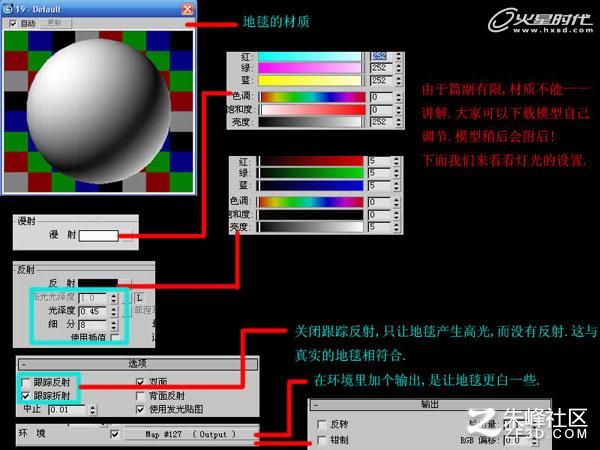Viewport: 600px width, 450px height.
Task: Enable the 跟踪反射 trace reflections checkbox
Action: pos(26,382)
